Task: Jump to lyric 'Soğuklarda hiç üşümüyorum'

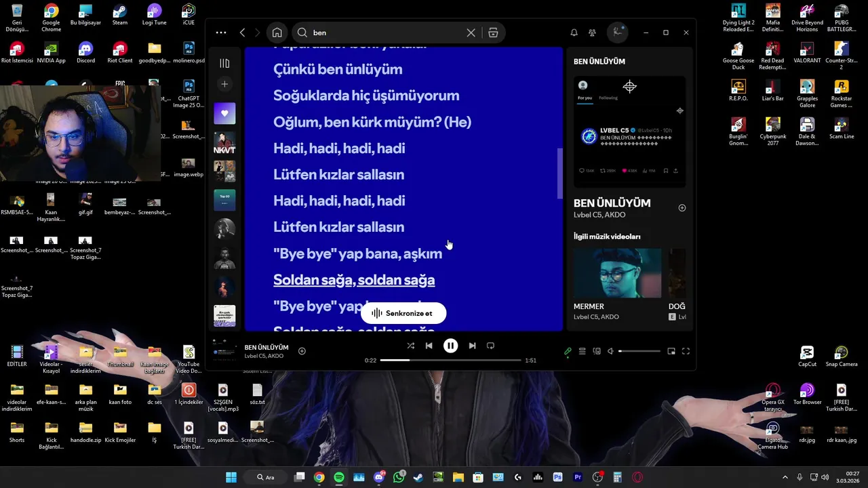Action: [x=366, y=96]
